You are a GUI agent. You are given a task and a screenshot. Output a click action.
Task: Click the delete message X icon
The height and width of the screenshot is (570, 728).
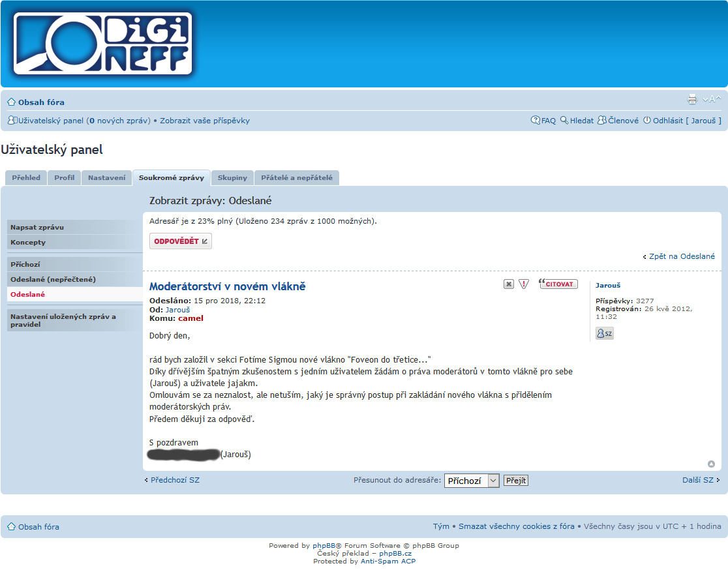(x=509, y=284)
